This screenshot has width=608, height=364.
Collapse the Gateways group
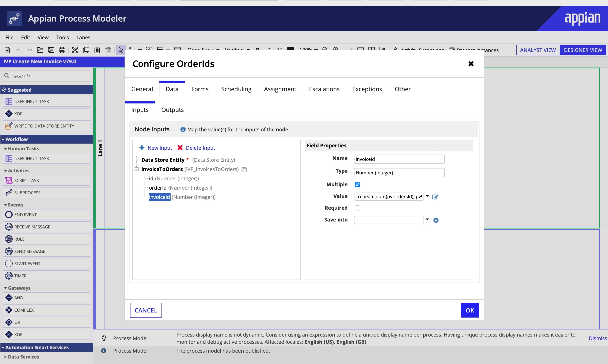coord(5,288)
